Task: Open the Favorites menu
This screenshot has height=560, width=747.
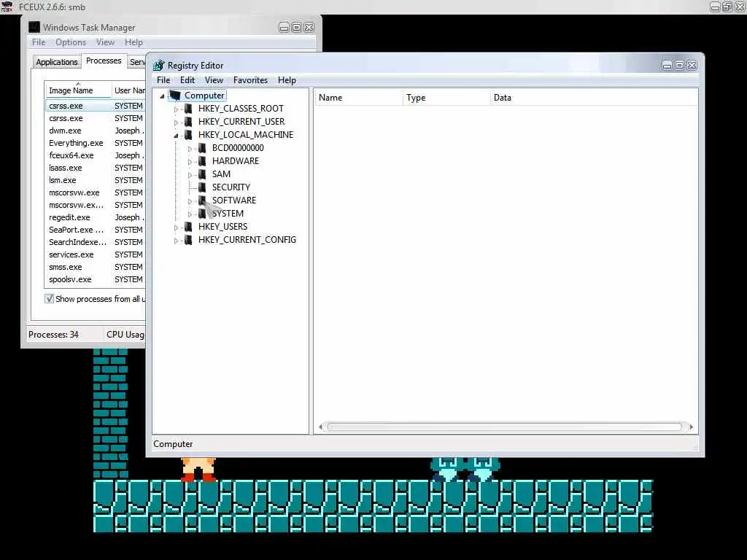Action: coord(250,80)
